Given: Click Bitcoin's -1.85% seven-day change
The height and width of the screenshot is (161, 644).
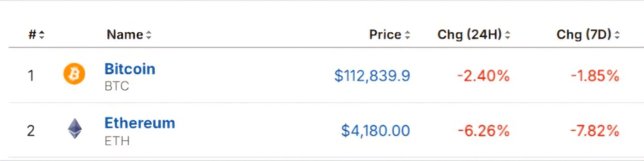Looking at the screenshot, I should [595, 76].
